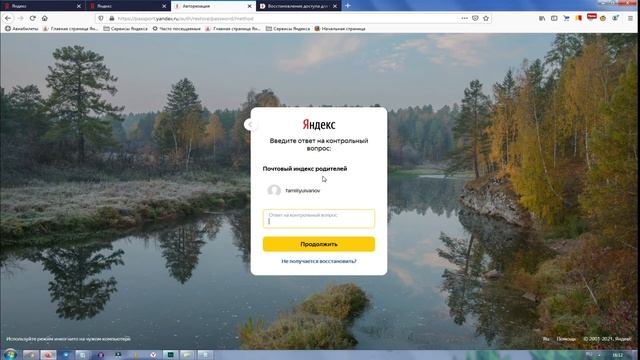The image size is (640, 360).
Task: Click the incognito mode hint link
Action: pyautogui.click(x=68, y=339)
